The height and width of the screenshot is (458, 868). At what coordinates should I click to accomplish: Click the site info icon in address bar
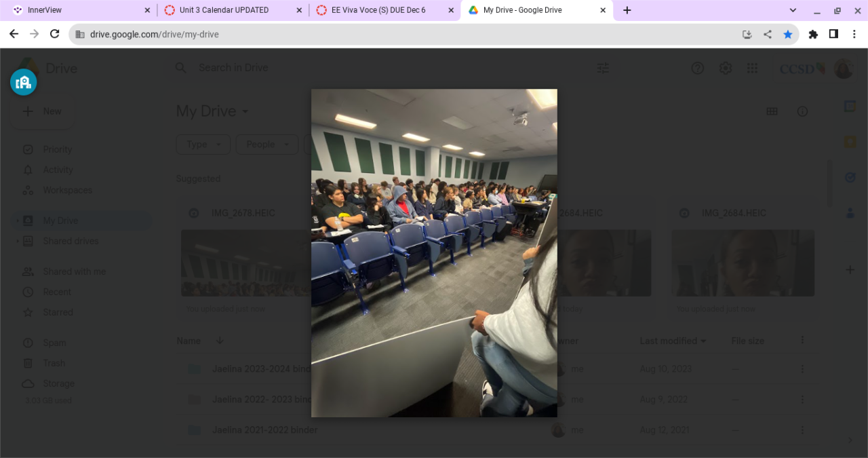(x=80, y=34)
